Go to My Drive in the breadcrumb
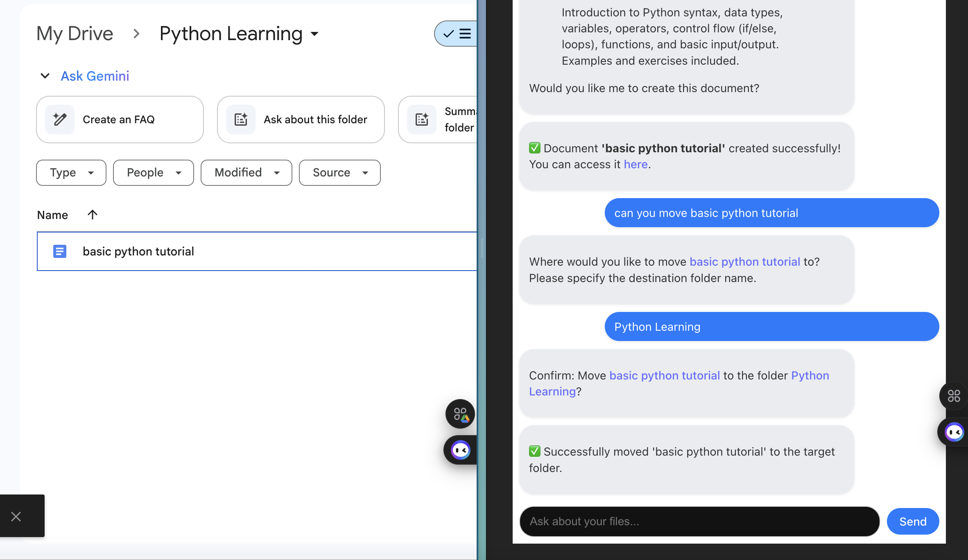 click(75, 34)
